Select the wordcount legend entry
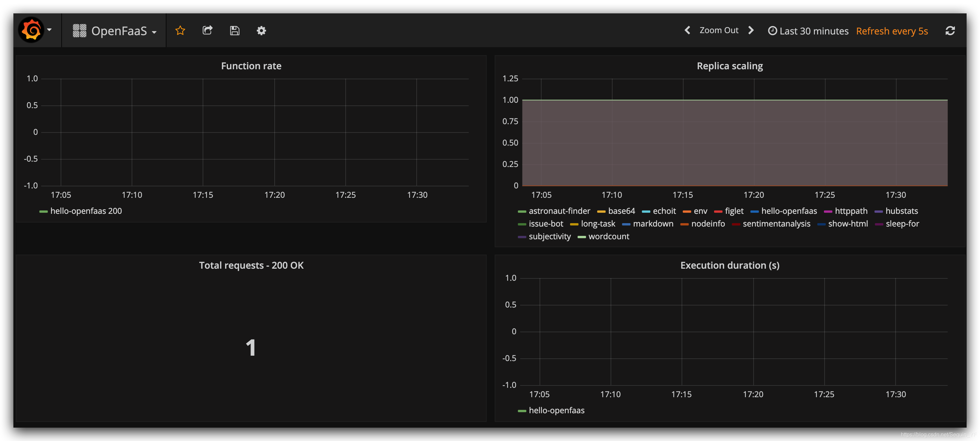This screenshot has width=980, height=441. pyautogui.click(x=603, y=236)
